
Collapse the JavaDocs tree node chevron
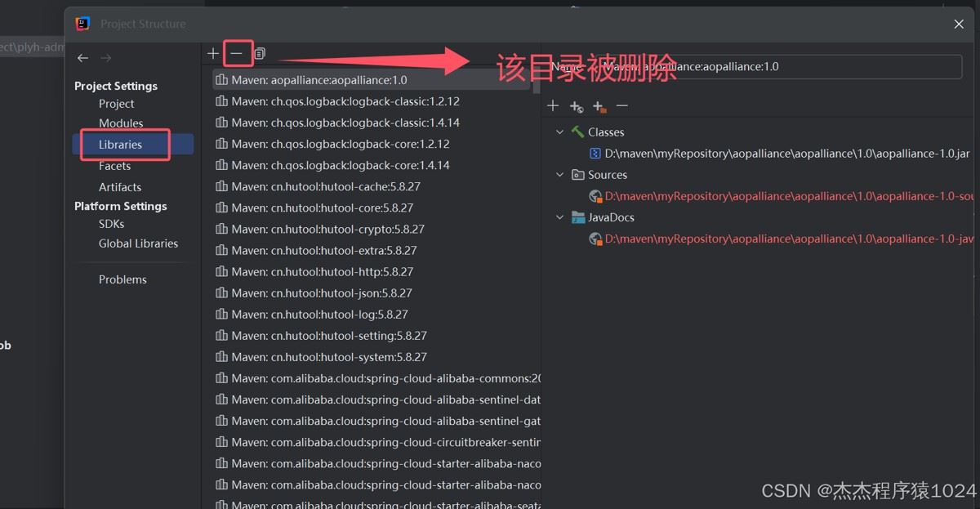pyautogui.click(x=559, y=217)
